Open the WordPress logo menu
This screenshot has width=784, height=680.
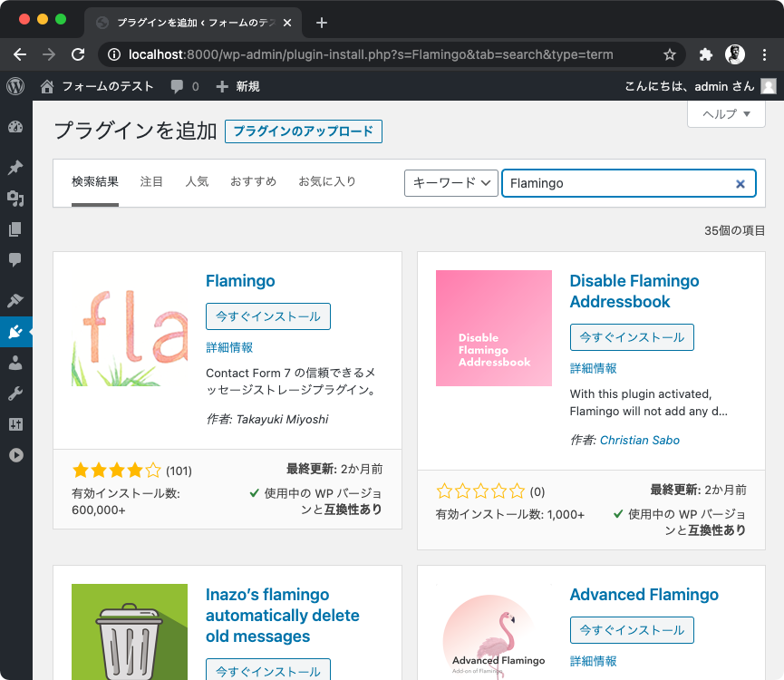click(x=15, y=86)
